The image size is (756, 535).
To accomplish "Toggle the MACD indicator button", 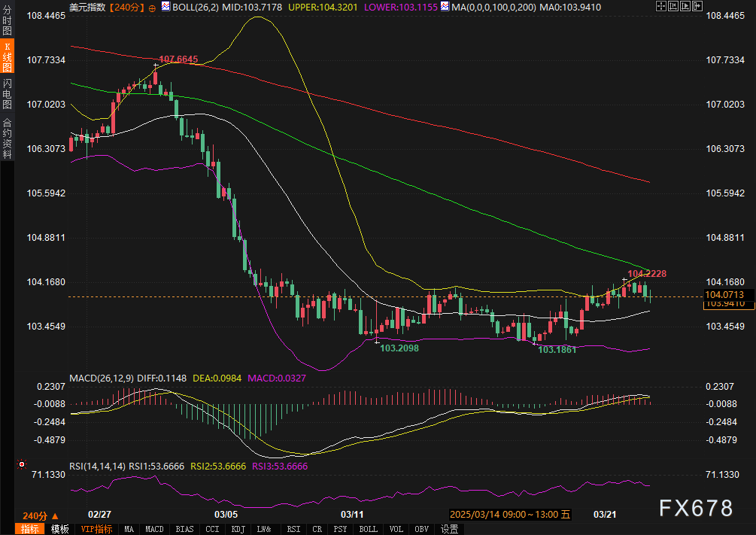I will [154, 529].
